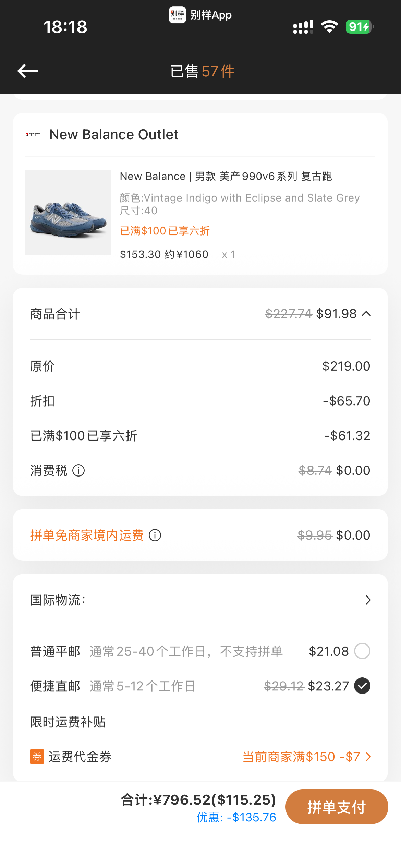Open the 990v6 sneaker product thumbnail
Viewport: 401px width, 868px height.
(x=68, y=212)
